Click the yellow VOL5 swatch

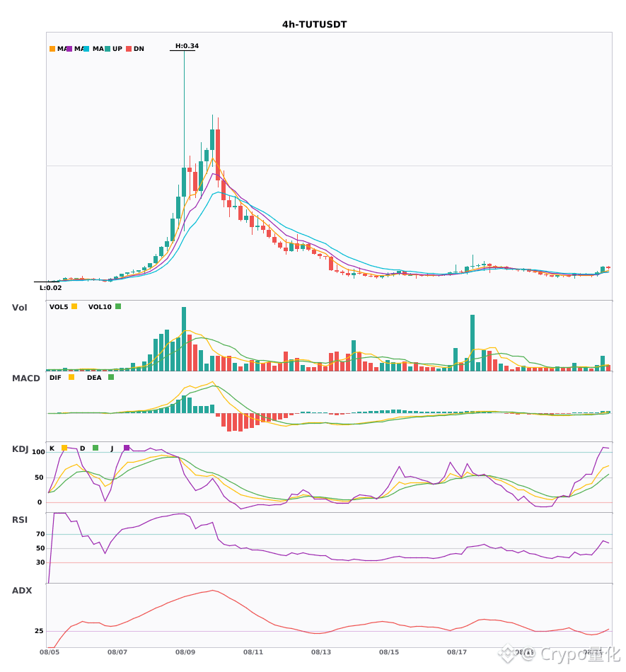74,306
